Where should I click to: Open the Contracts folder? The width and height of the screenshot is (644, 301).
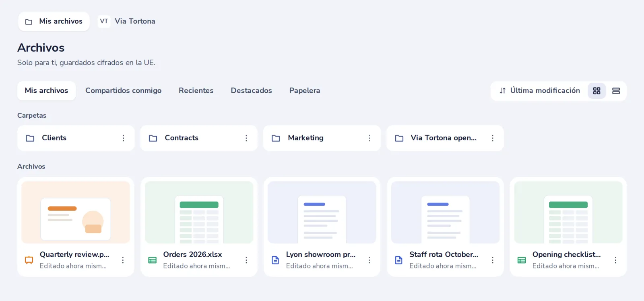point(199,138)
